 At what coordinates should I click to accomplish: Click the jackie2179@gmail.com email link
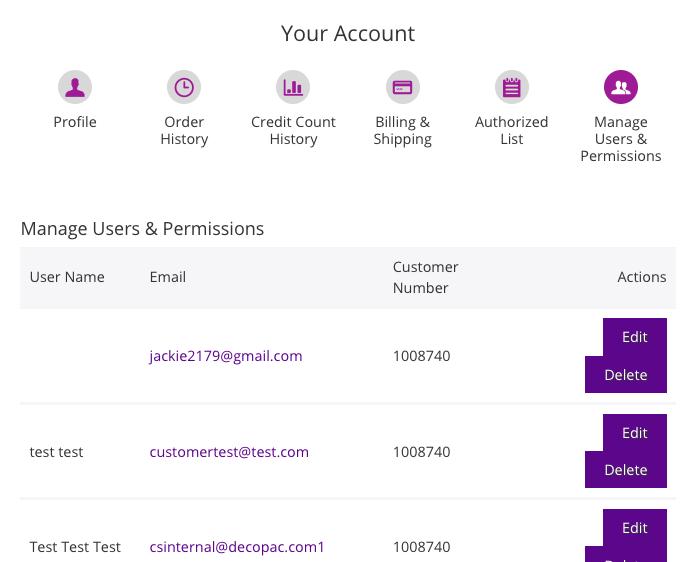tap(226, 356)
